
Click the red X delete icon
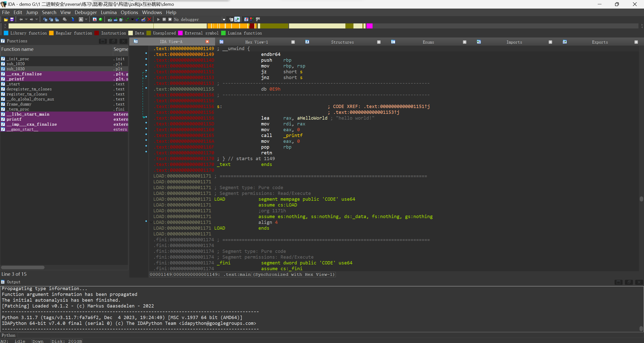(149, 19)
